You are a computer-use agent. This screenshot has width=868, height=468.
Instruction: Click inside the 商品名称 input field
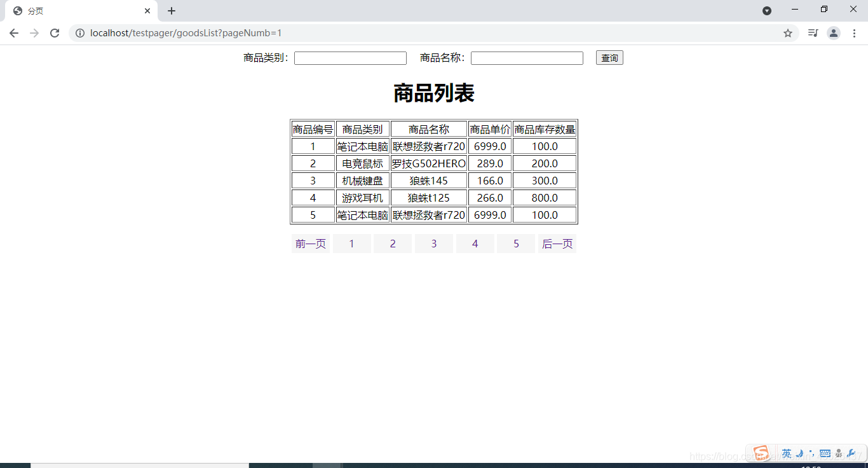click(526, 58)
